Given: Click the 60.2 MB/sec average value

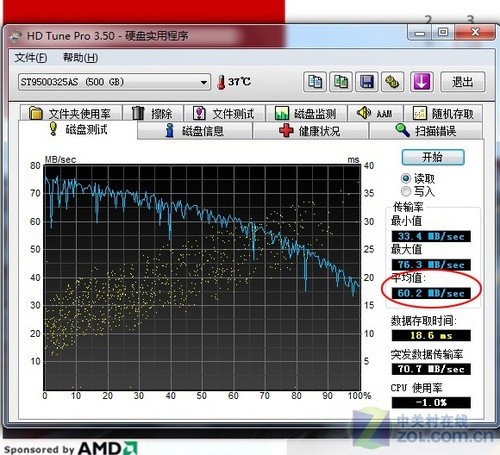Looking at the screenshot, I should coord(431,293).
